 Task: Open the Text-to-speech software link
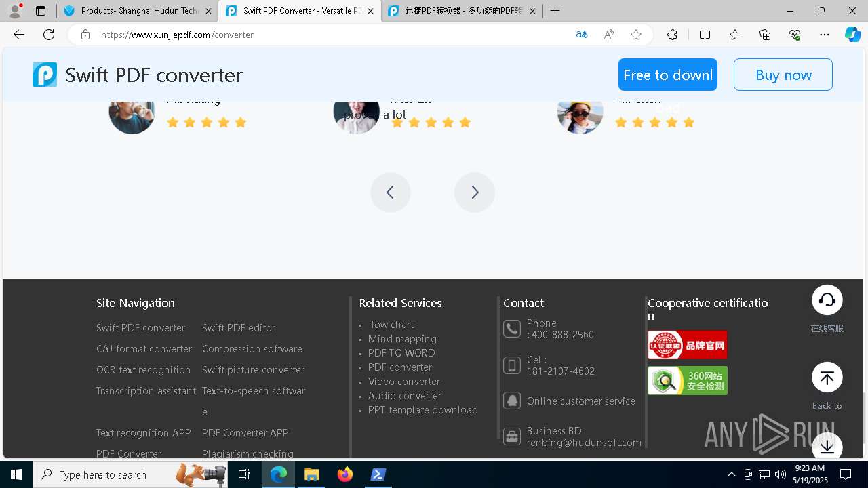[254, 401]
